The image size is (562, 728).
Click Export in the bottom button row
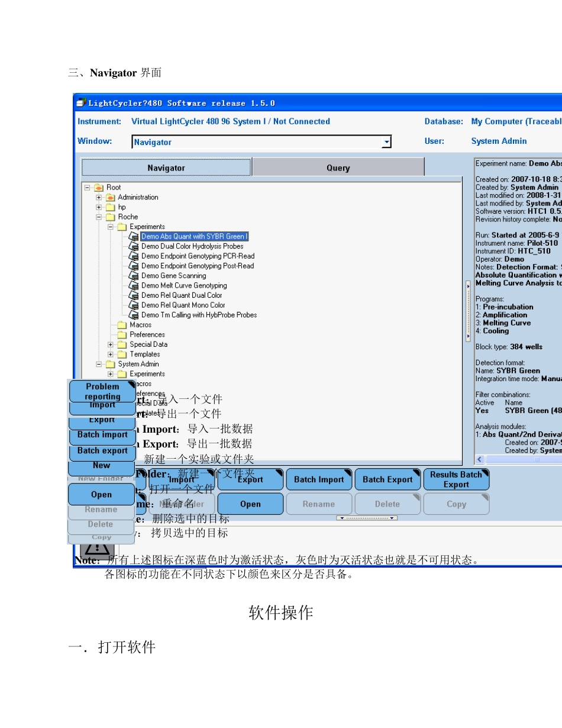click(250, 479)
